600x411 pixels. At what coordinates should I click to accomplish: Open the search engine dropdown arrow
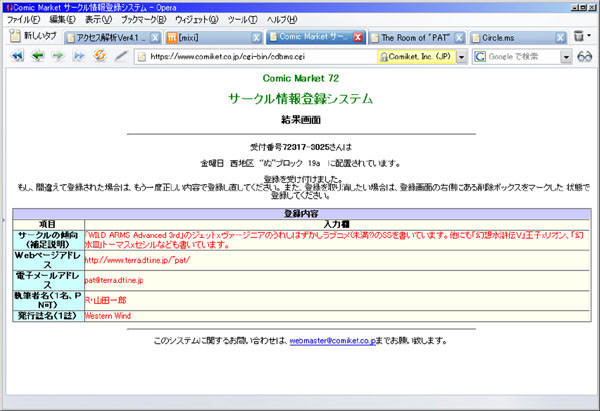566,57
